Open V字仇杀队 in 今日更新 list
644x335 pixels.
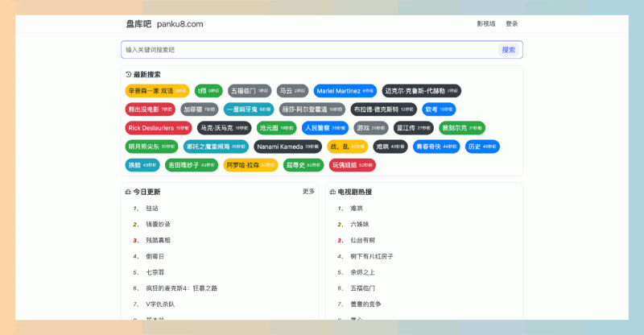coord(160,304)
